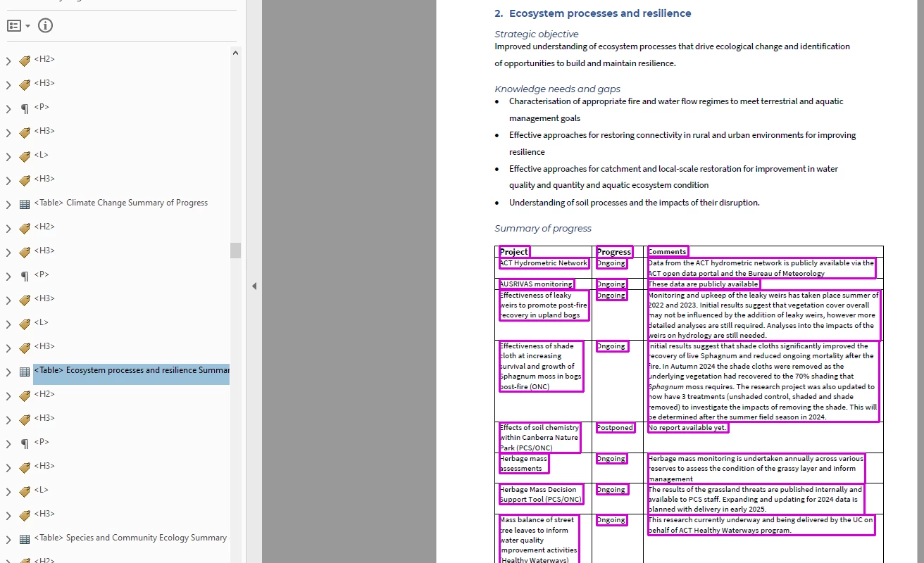This screenshot has height=563, width=924.
Task: Click L tag icon between Climate Change and Ecosystem tables
Action: [x=25, y=324]
